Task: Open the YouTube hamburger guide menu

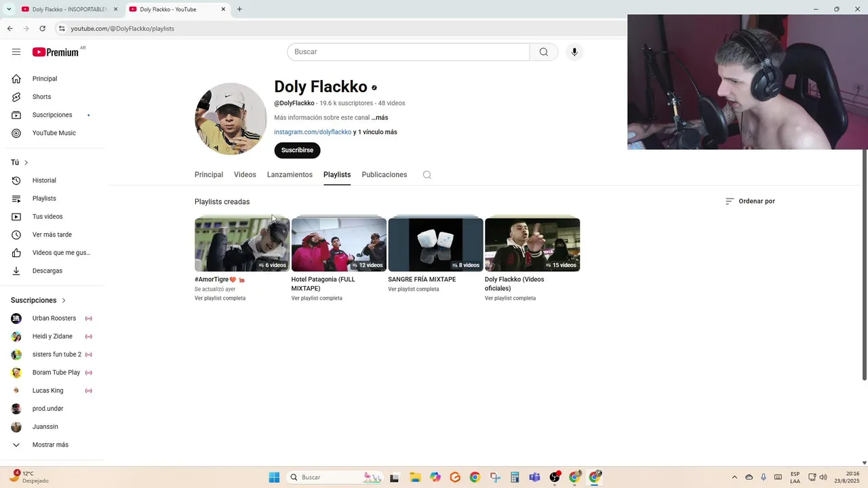Action: pos(16,52)
